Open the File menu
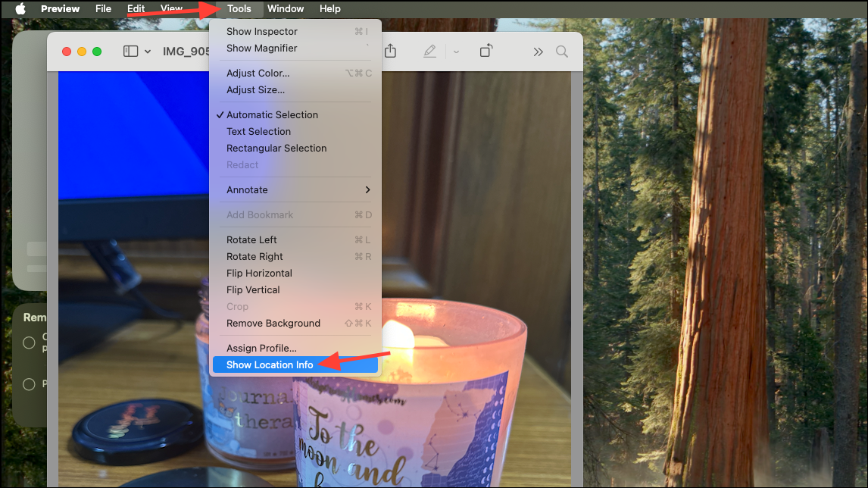This screenshot has height=488, width=868. [x=103, y=9]
